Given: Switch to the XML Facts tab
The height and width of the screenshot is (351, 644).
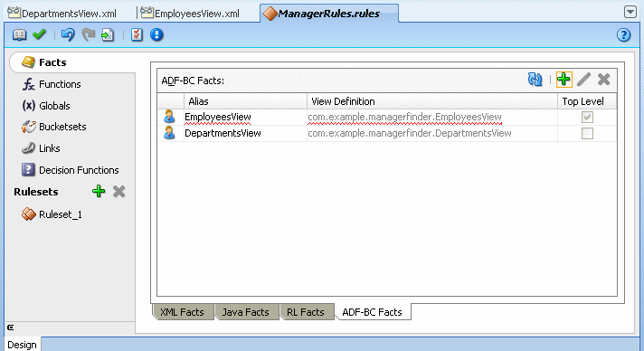Looking at the screenshot, I should coord(183,312).
